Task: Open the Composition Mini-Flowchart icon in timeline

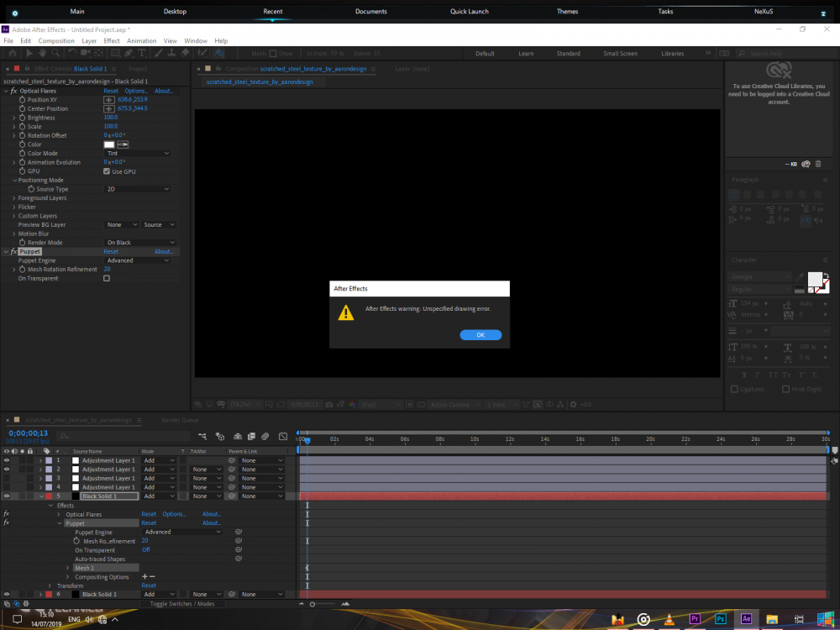Action: coord(202,437)
